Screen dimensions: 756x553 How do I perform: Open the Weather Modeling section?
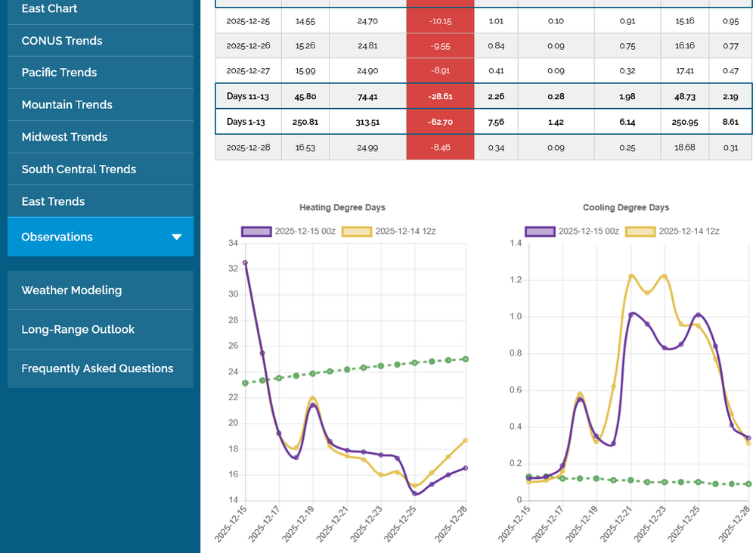point(71,290)
